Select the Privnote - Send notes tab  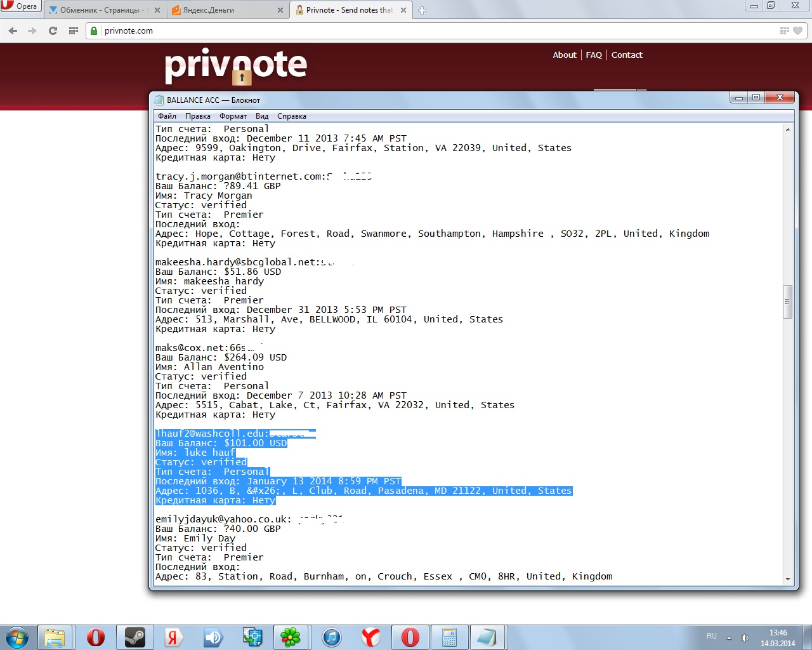click(x=351, y=10)
